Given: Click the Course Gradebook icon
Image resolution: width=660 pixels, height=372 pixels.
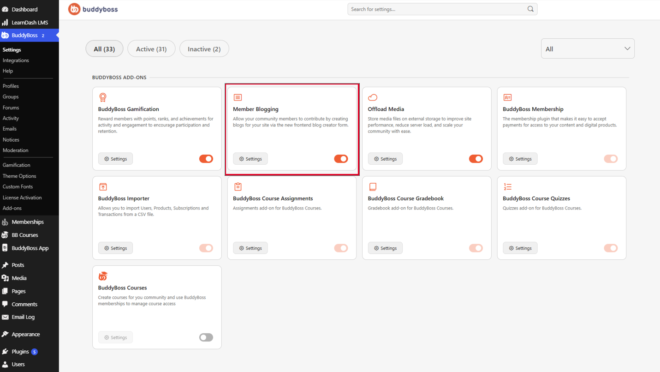Looking at the screenshot, I should pyautogui.click(x=373, y=186).
